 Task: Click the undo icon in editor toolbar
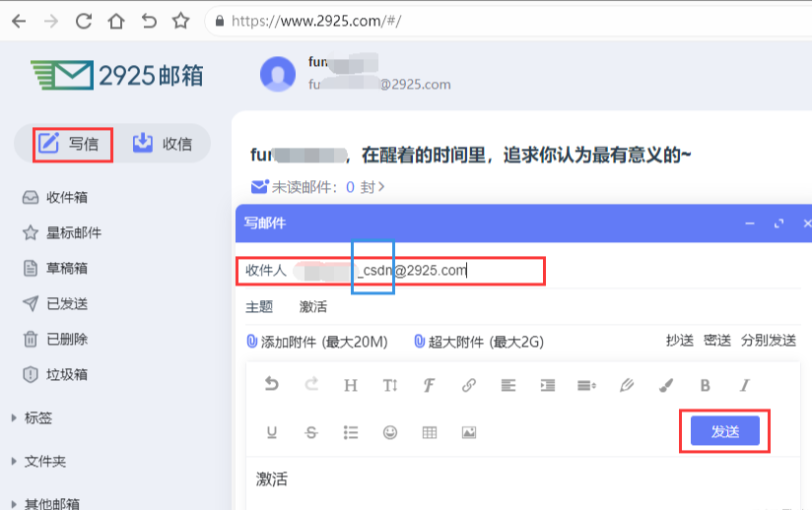click(x=272, y=385)
